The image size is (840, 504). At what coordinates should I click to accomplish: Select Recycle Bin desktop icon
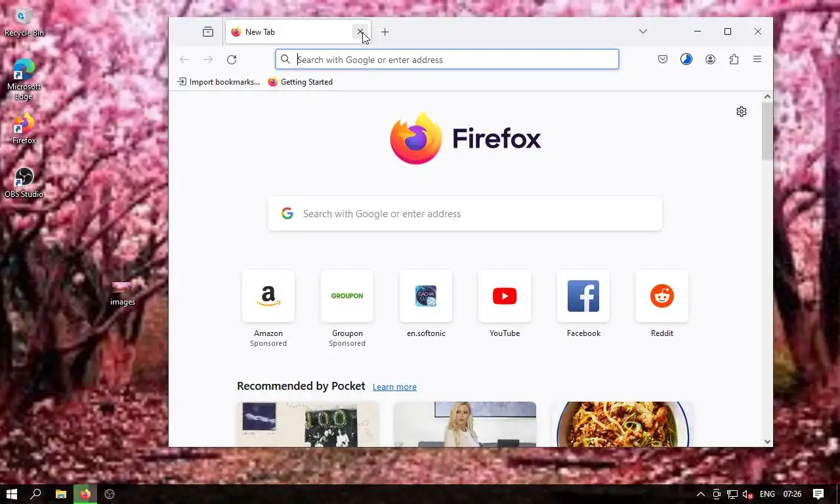[24, 22]
